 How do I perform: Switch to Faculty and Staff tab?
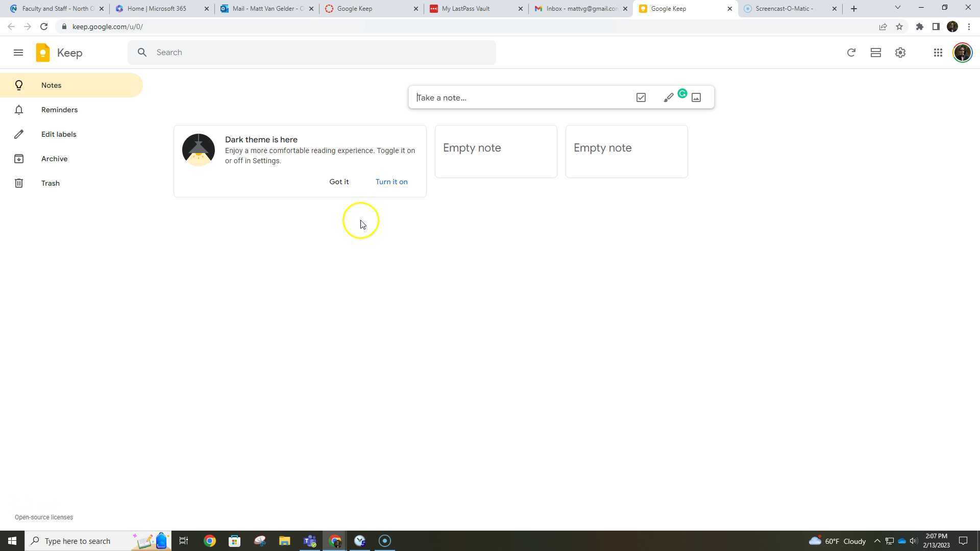pyautogui.click(x=56, y=9)
